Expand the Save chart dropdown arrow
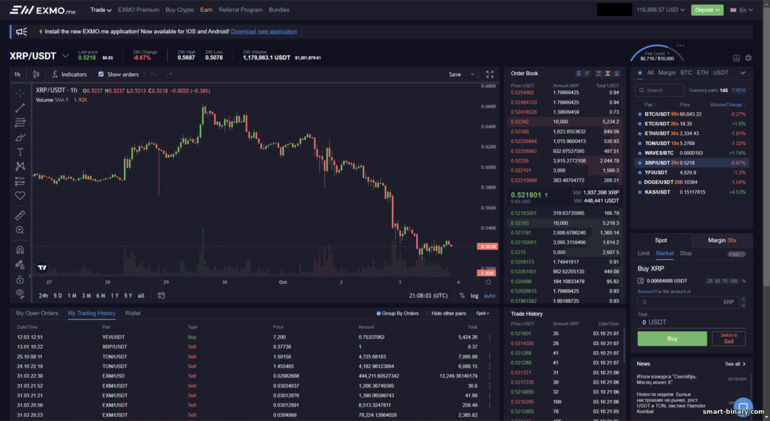The width and height of the screenshot is (770, 421). pyautogui.click(x=472, y=74)
